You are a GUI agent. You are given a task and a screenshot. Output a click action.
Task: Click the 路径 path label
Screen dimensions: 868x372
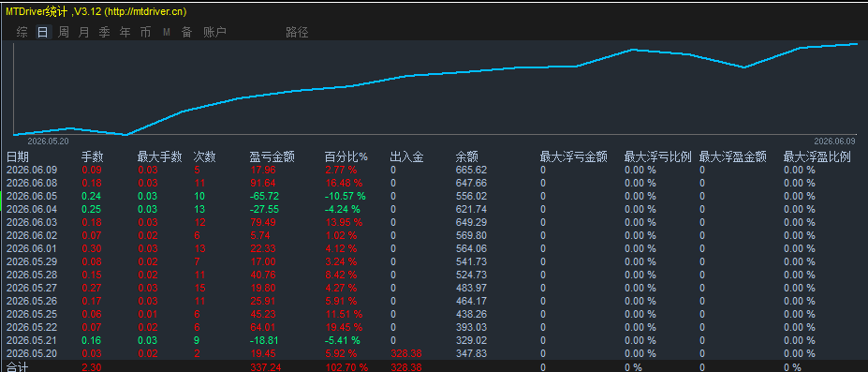tap(297, 32)
